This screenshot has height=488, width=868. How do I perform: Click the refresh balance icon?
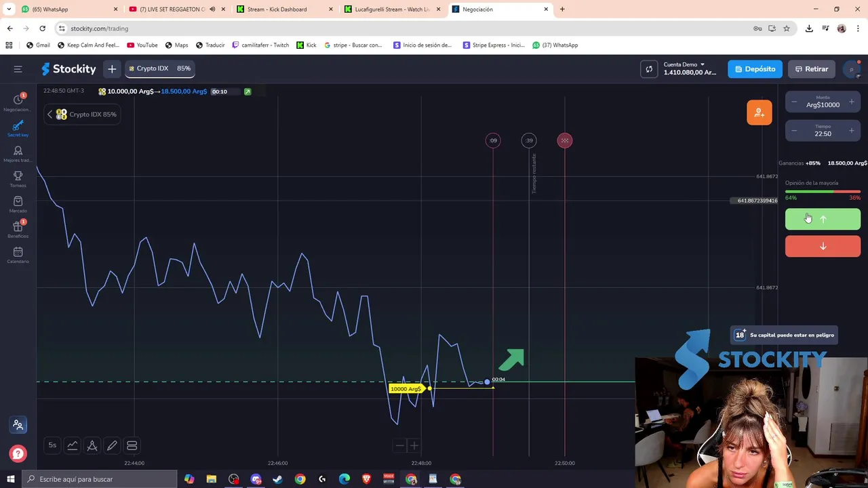(x=649, y=69)
